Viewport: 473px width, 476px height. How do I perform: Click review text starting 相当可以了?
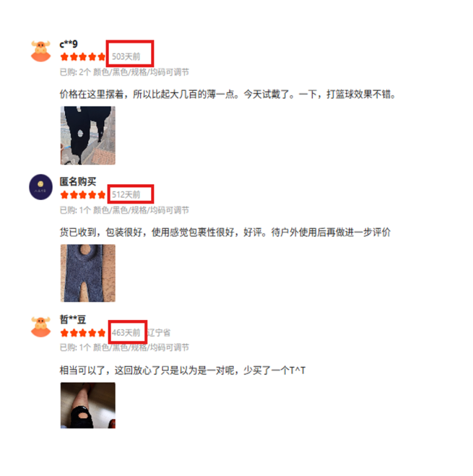tap(182, 370)
